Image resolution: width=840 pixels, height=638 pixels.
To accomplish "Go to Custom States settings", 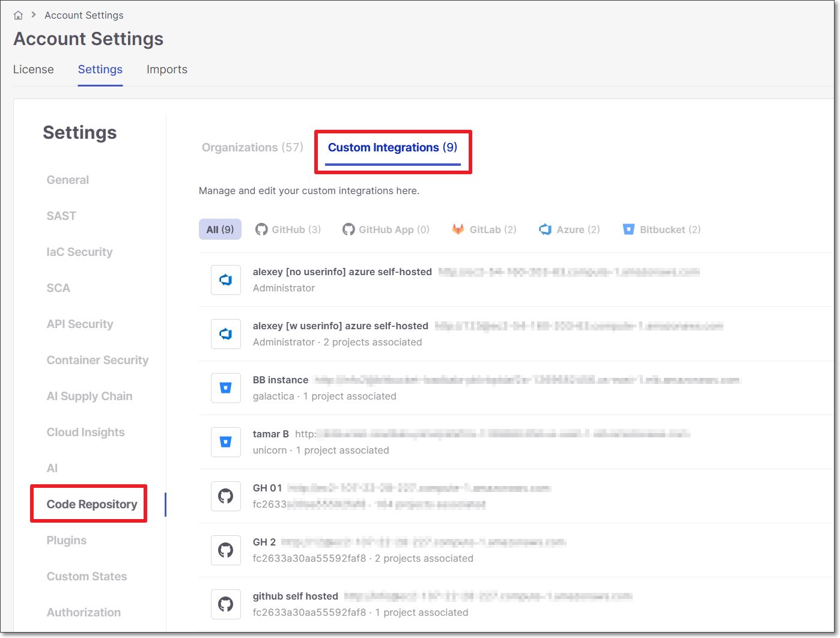I will tap(87, 577).
